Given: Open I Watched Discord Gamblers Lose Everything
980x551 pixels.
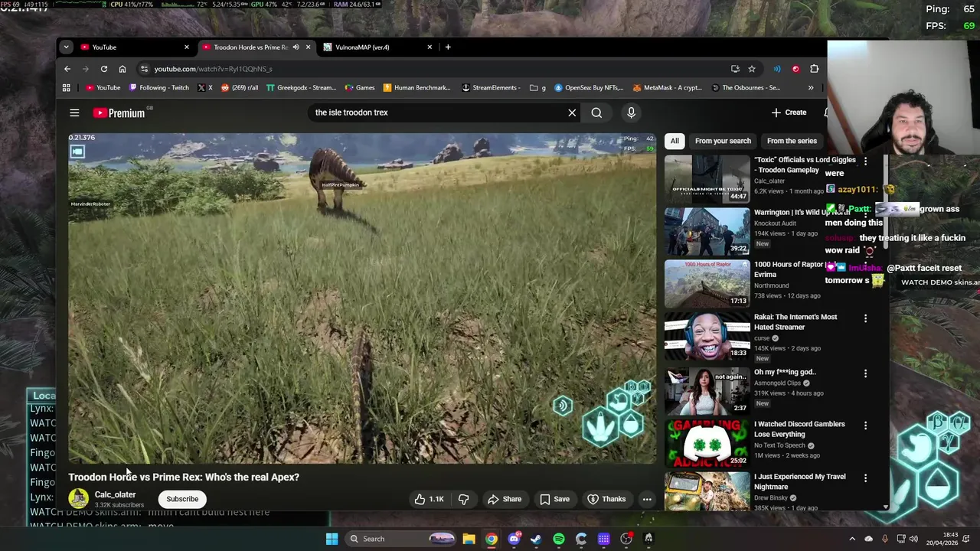Looking at the screenshot, I should click(707, 443).
